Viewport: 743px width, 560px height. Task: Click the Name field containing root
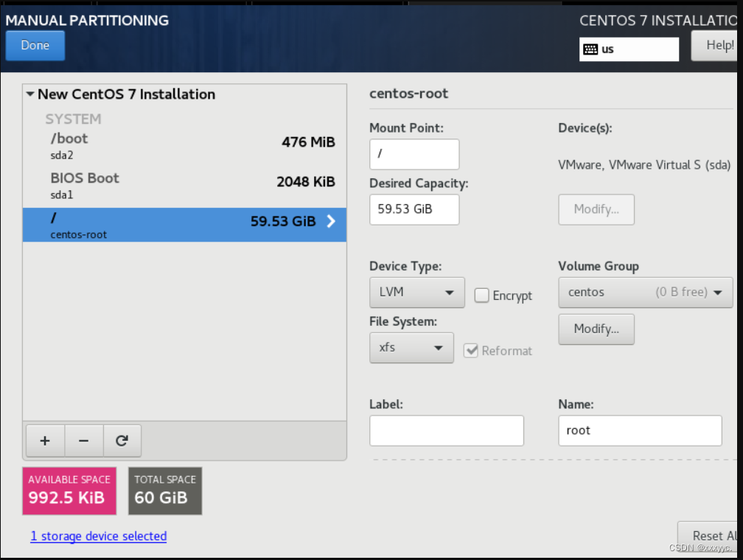[x=640, y=430]
